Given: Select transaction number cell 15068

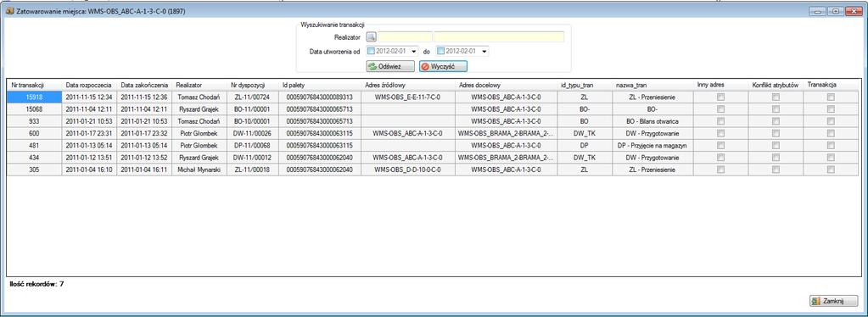Looking at the screenshot, I should pos(34,109).
